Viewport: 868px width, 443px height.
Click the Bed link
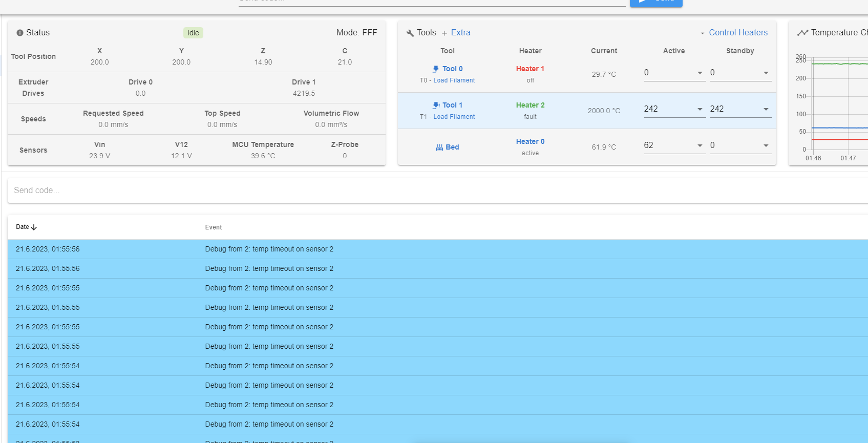coord(452,147)
